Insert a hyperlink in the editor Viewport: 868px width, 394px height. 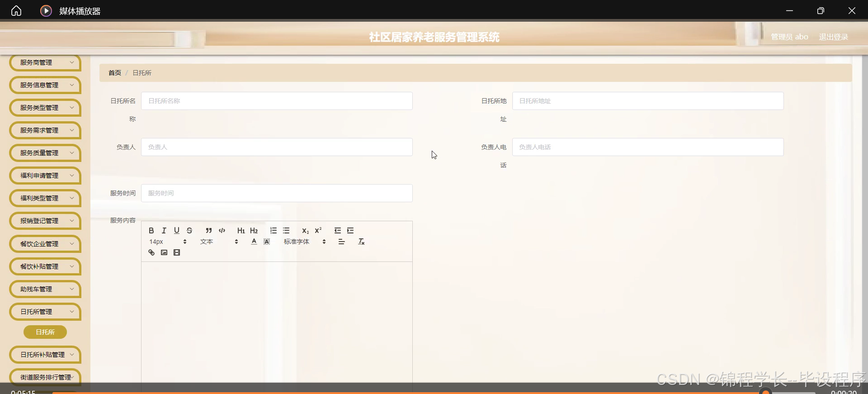[151, 252]
